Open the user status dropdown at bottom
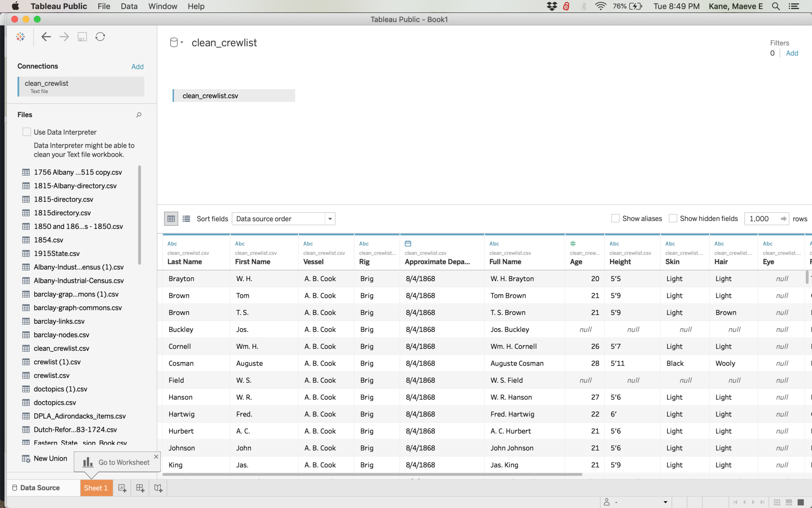 click(x=665, y=502)
